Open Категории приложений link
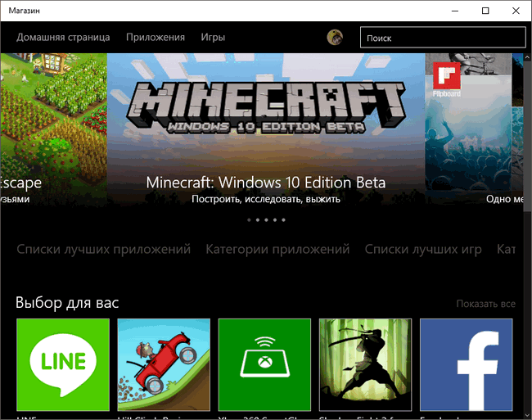The image size is (532, 420). coord(277,250)
